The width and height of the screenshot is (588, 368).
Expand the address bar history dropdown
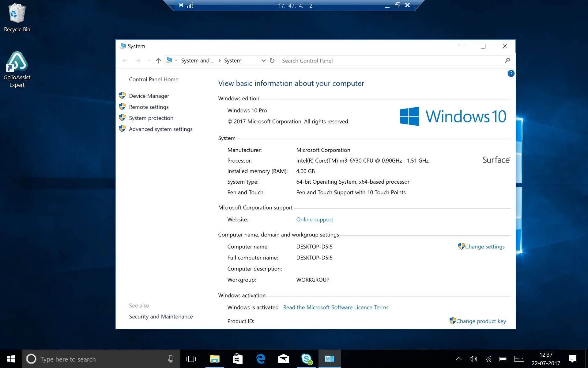(x=263, y=61)
